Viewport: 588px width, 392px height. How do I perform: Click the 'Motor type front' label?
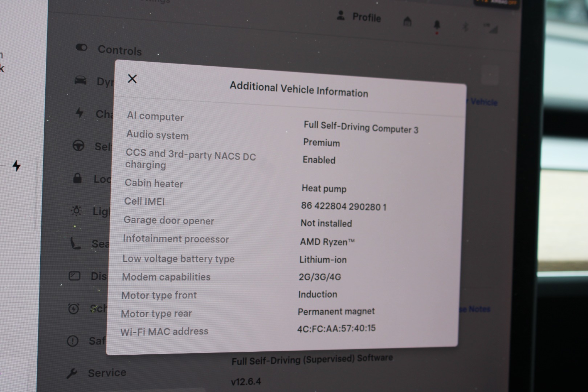tap(159, 295)
